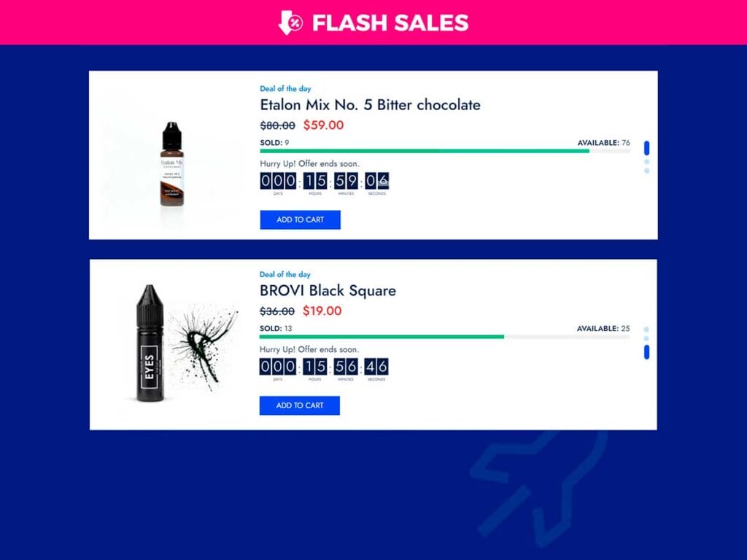747x560 pixels.
Task: Select the second pagination dot, top card
Action: (x=646, y=162)
